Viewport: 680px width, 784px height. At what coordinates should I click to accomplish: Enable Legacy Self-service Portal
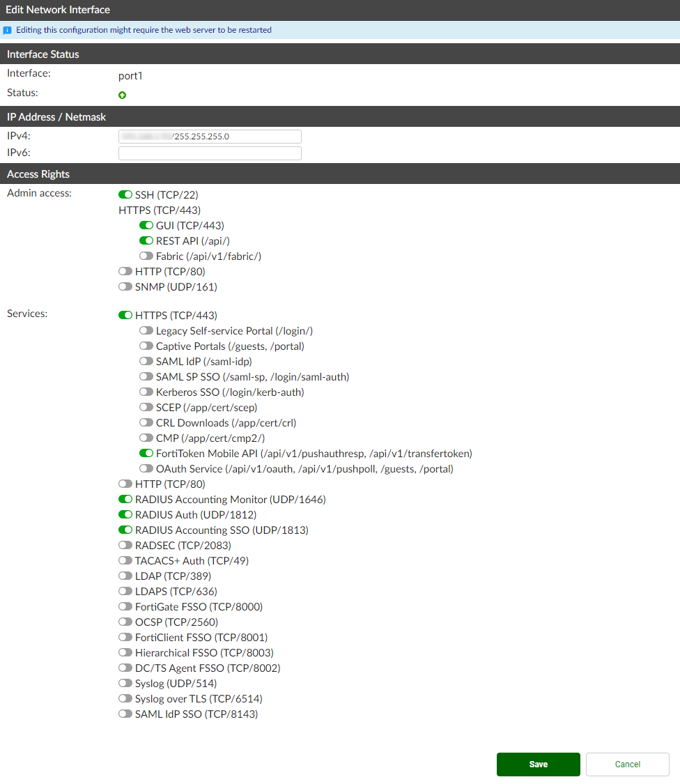tap(146, 330)
